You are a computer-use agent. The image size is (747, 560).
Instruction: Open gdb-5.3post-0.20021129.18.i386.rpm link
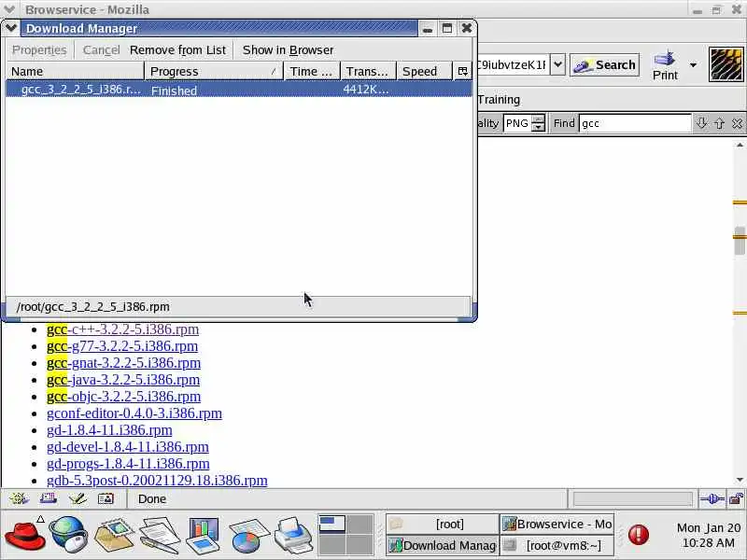coord(157,480)
